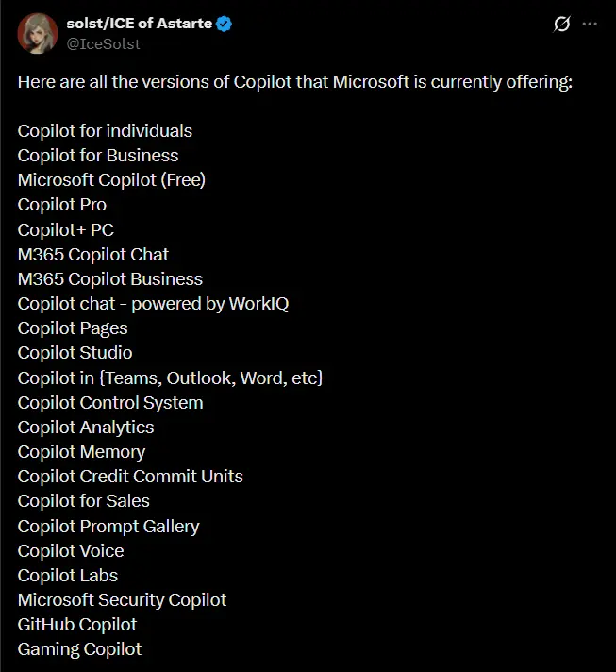Open the author's profile avatar
This screenshot has width=616, height=672.
point(37,33)
